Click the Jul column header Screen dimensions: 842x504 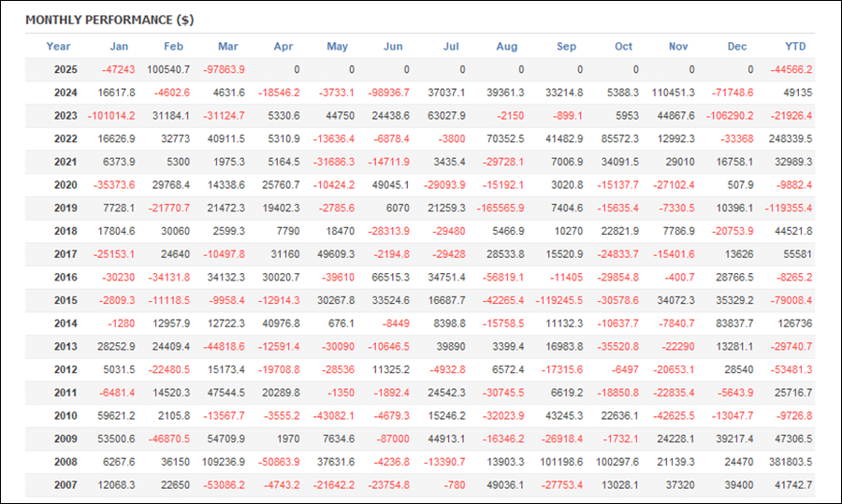click(x=451, y=46)
